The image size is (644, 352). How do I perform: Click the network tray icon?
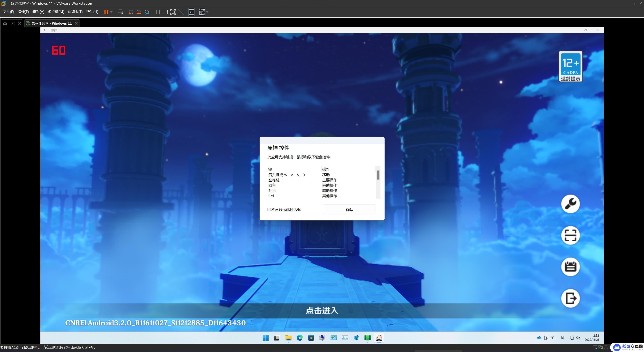click(x=572, y=338)
